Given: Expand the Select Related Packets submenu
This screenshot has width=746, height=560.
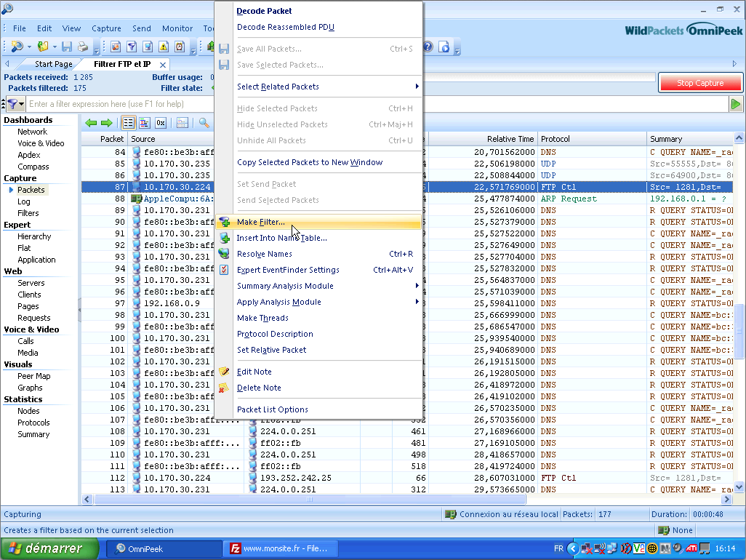Looking at the screenshot, I should [x=417, y=87].
